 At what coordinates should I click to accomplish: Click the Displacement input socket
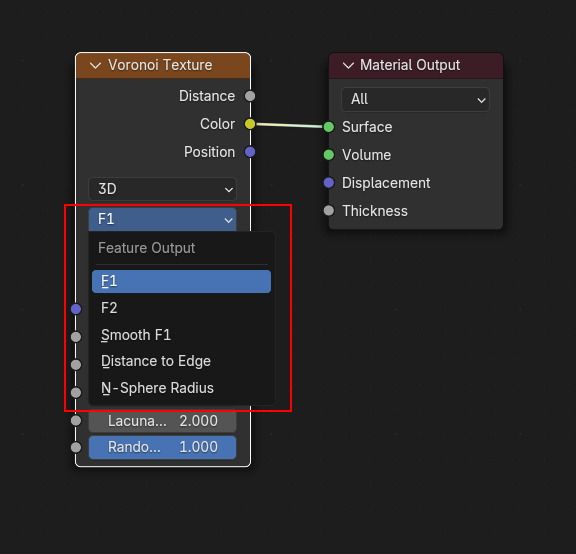coord(329,183)
